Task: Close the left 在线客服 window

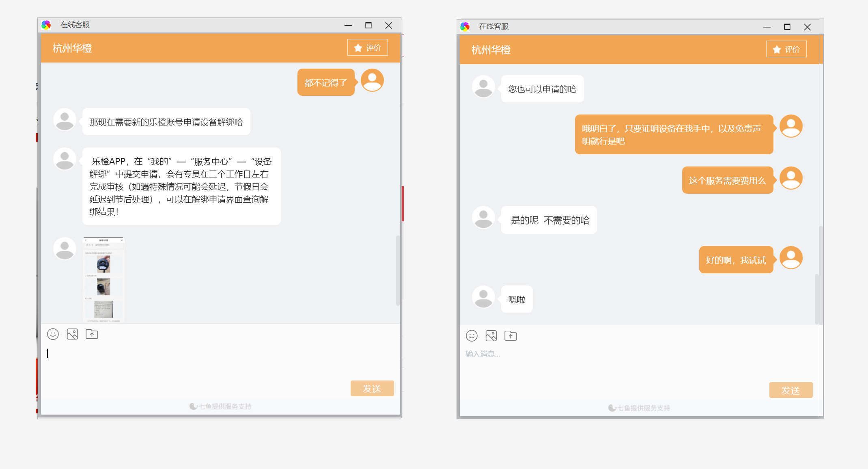Action: click(x=389, y=25)
